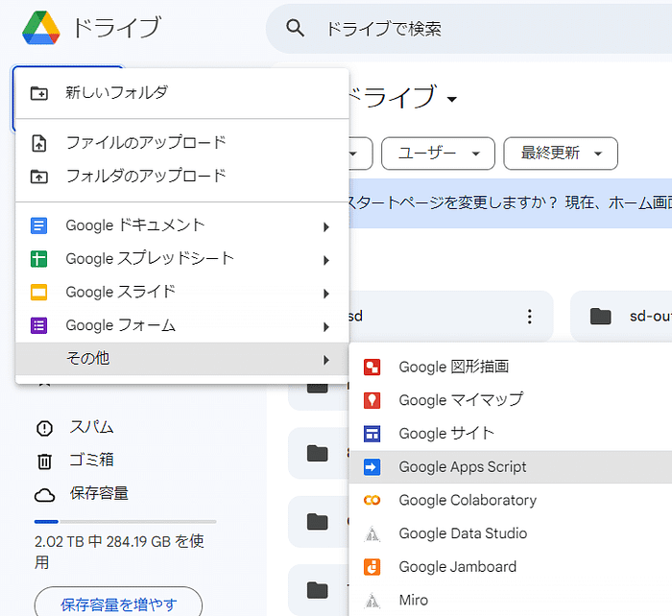Choose Google 図形描画 from submenu
The height and width of the screenshot is (616, 672).
(511, 367)
